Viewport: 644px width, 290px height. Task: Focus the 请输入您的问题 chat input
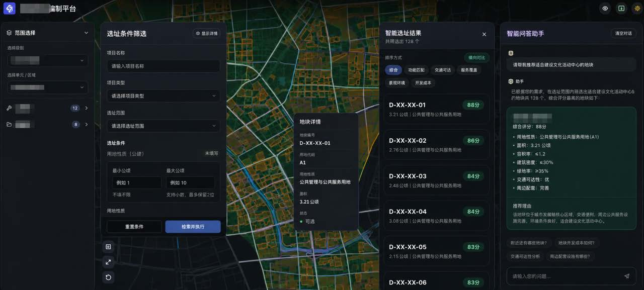tap(571, 276)
